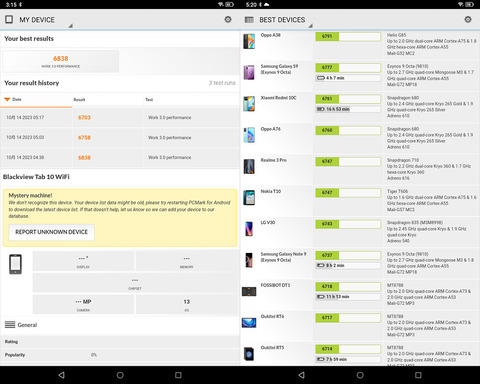Screen dimensions: 480x384
Task: Tap the General section list icon
Action: pyautogui.click(x=10, y=324)
